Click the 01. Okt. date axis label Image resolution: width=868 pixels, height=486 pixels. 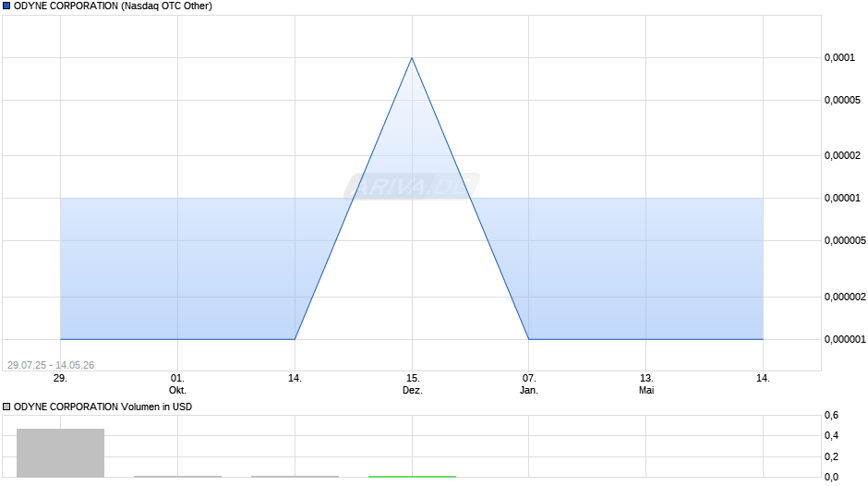click(x=177, y=384)
